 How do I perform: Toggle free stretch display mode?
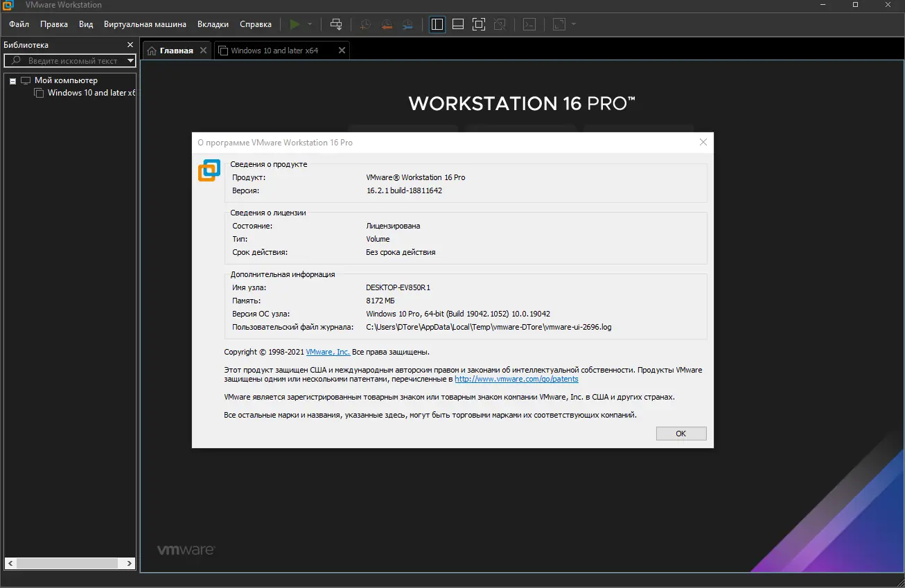click(x=558, y=24)
